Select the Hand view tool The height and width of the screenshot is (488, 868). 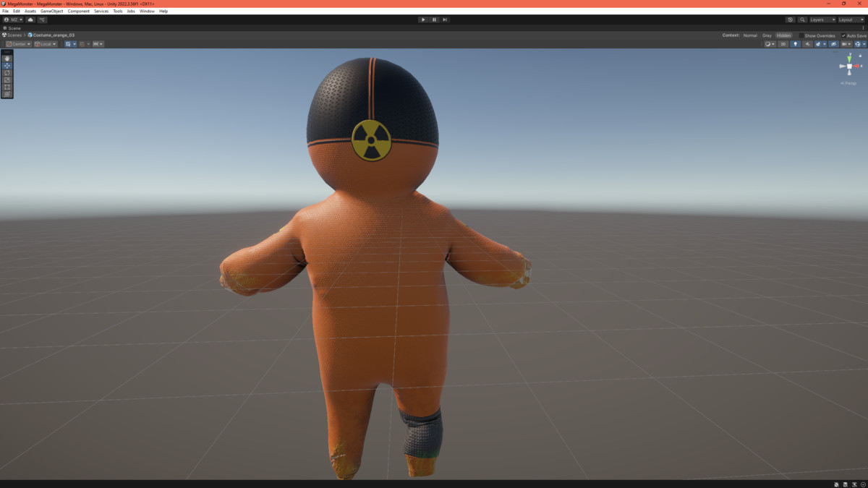7,59
